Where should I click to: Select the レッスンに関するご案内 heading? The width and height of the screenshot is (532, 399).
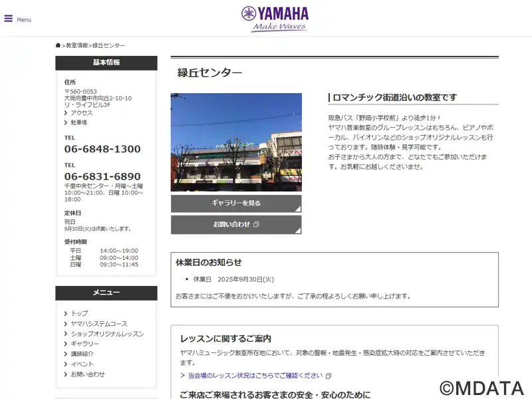(x=225, y=339)
